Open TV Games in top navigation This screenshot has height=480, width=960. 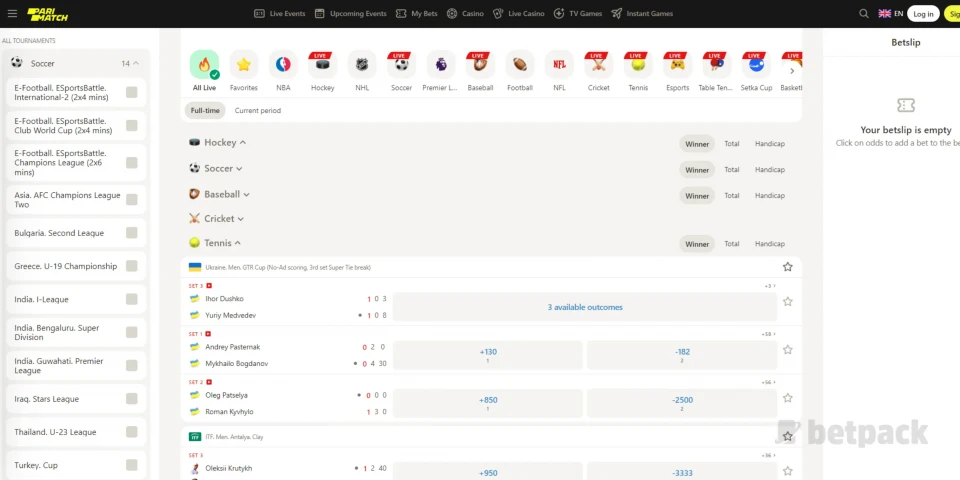[x=578, y=13]
